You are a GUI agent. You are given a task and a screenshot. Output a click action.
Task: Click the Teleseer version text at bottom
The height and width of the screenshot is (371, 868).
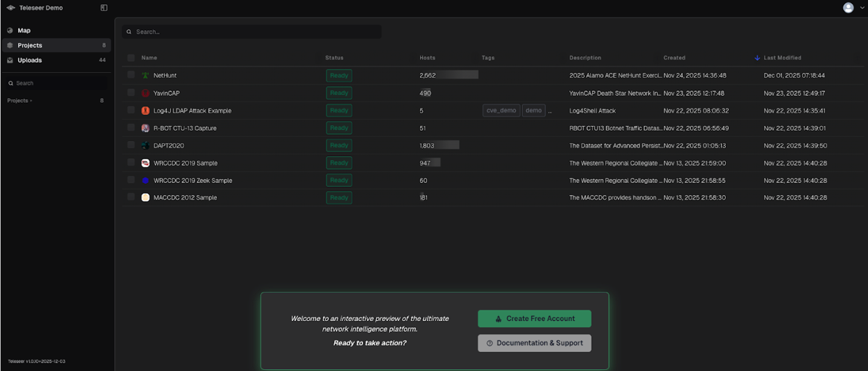tap(37, 361)
